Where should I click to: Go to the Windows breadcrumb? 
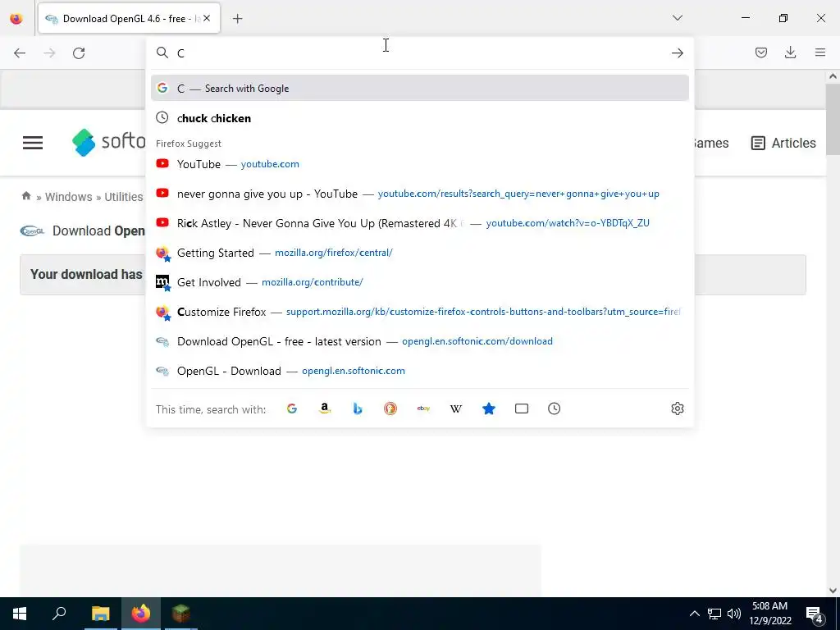click(x=69, y=197)
